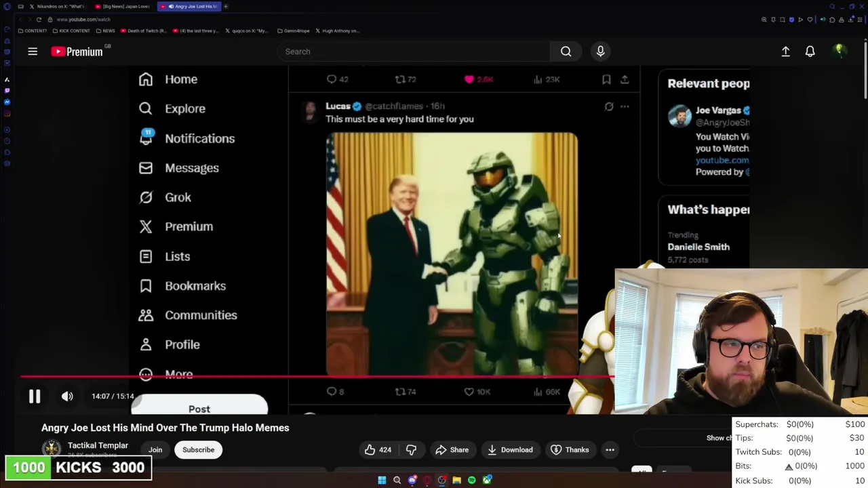This screenshot has height=488, width=868.
Task: Open Spotify from the taskbar
Action: tap(471, 480)
